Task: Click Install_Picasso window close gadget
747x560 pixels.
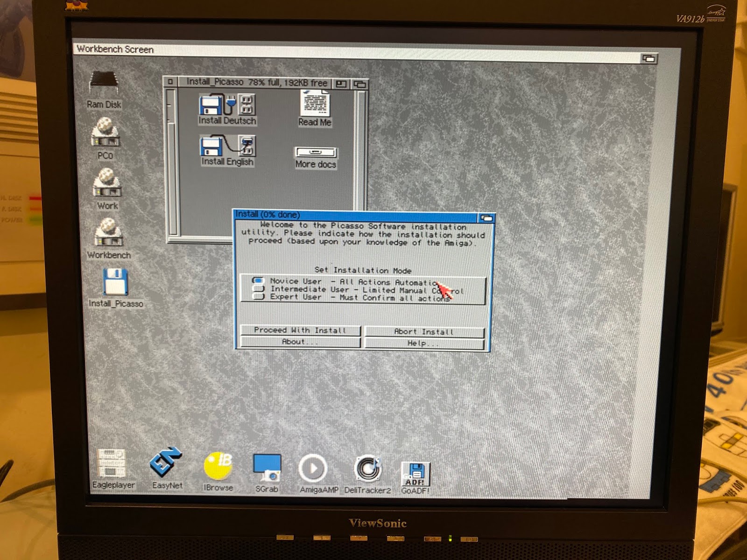Action: 170,82
